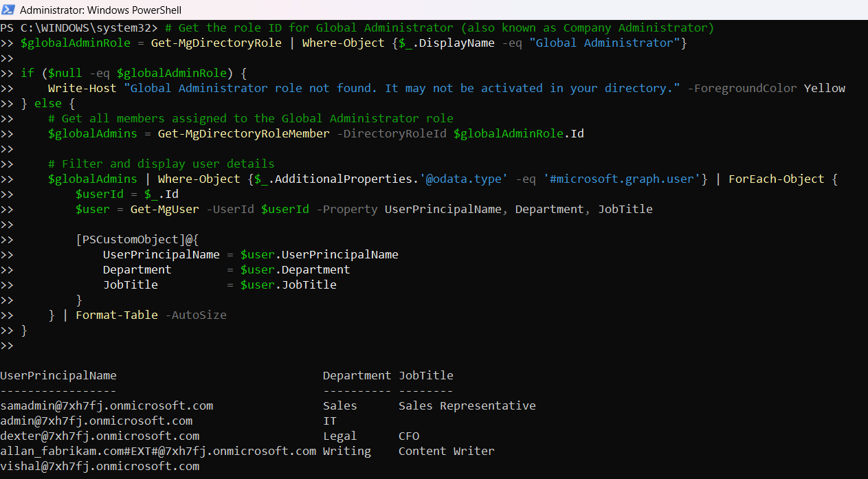Click the Yellow foreground color value
The width and height of the screenshot is (868, 479).
(824, 88)
